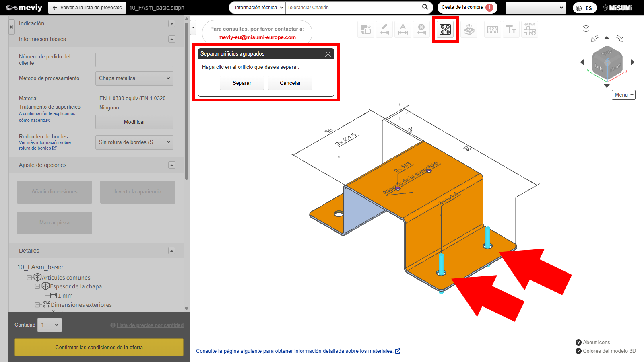The image size is (644, 362).
Task: Click the laser marking tool icon
Action: point(469,29)
